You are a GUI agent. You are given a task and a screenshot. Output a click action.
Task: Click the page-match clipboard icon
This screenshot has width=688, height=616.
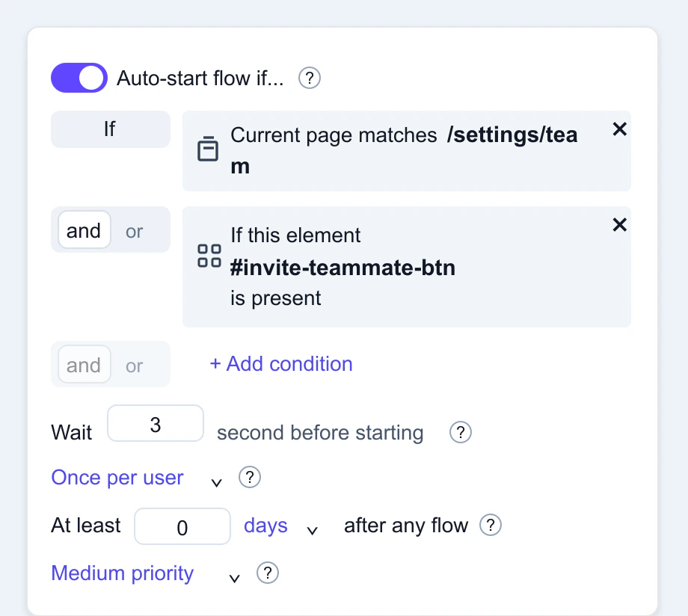click(208, 149)
